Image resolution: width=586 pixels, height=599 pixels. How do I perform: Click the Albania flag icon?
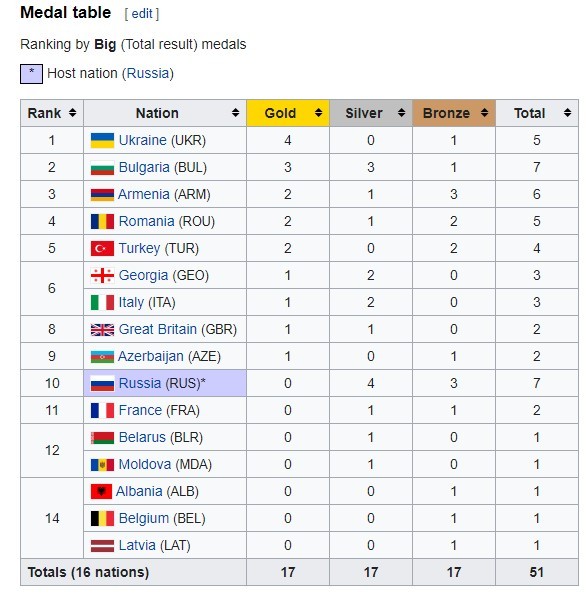[x=101, y=492]
